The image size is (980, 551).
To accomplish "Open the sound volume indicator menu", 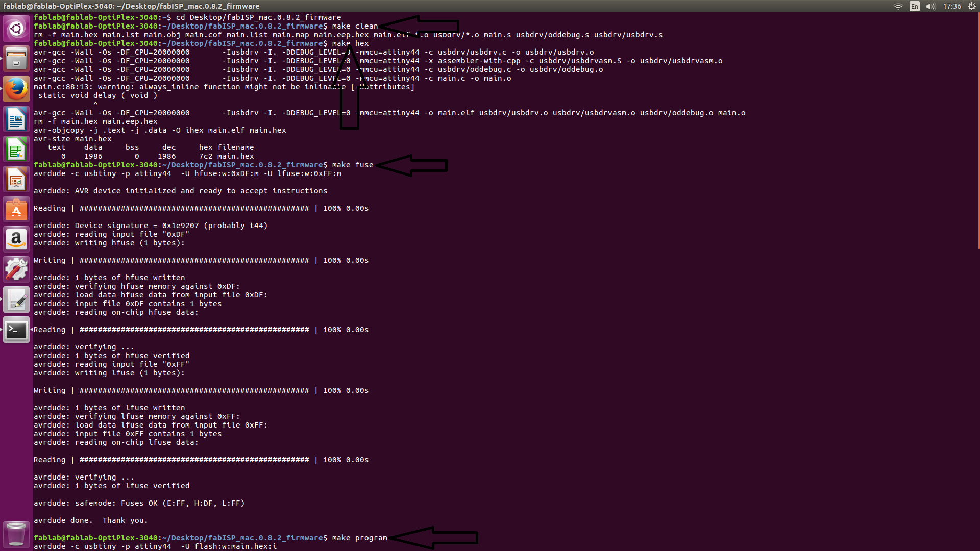I will (x=930, y=6).
